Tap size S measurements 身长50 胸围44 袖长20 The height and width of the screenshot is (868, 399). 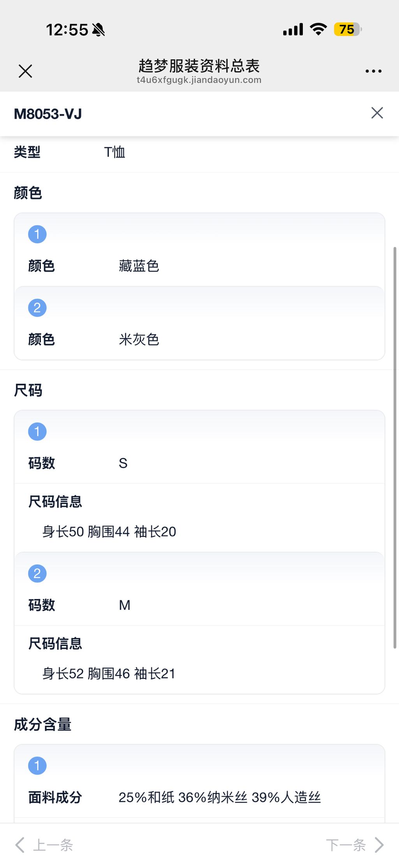[109, 532]
